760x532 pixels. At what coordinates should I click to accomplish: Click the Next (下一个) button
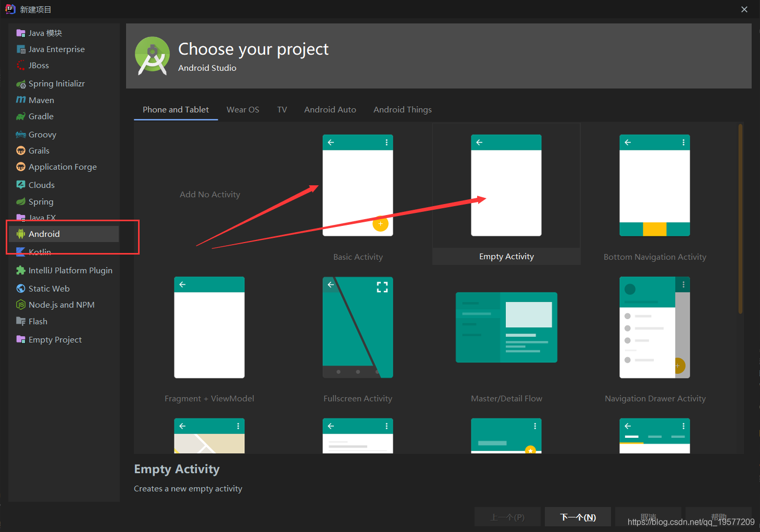(578, 517)
